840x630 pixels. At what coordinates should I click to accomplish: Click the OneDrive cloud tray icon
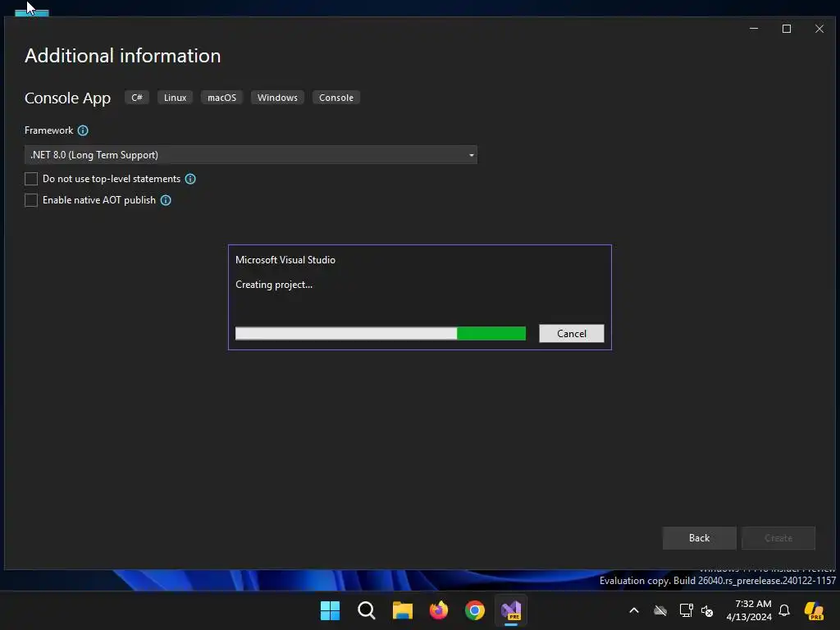(x=660, y=610)
